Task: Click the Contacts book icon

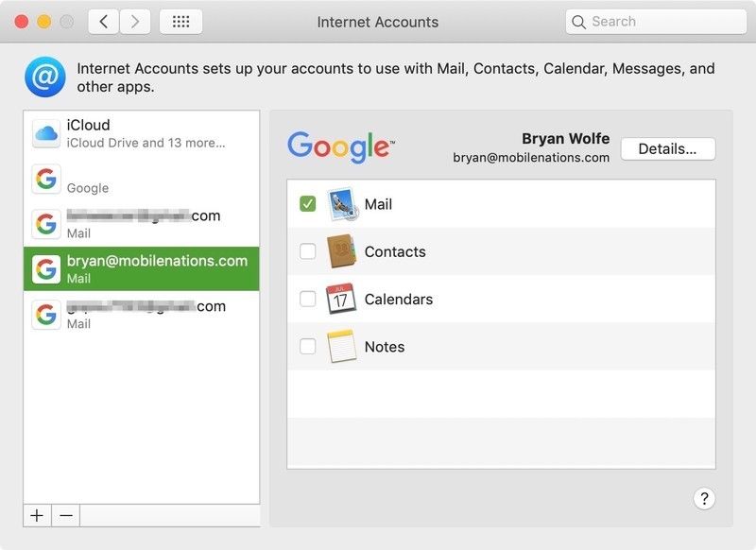Action: [x=341, y=251]
